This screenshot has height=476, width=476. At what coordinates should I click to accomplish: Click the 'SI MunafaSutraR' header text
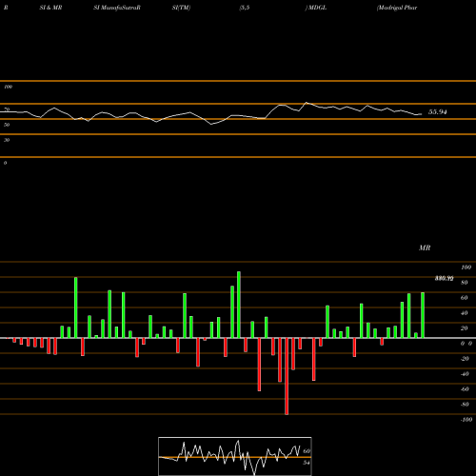[117, 8]
